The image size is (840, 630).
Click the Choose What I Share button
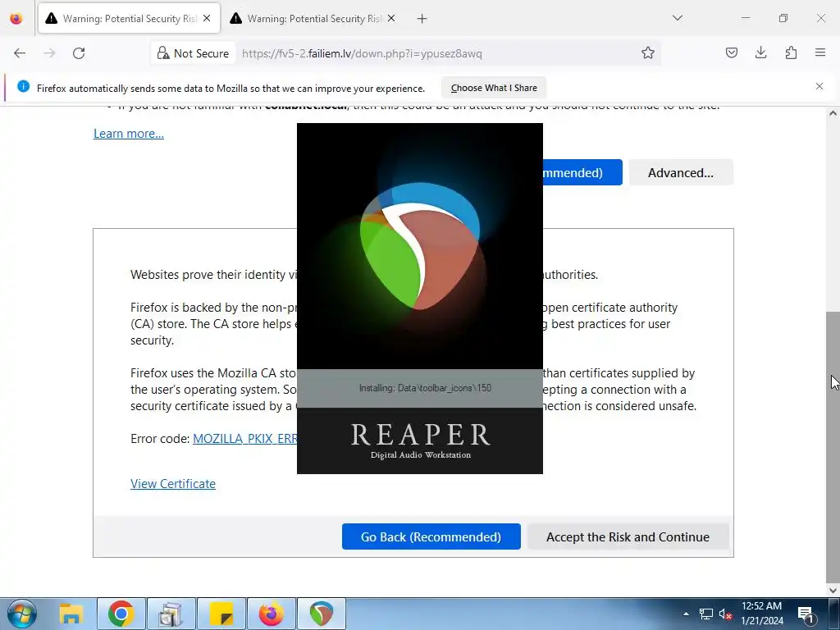493,88
